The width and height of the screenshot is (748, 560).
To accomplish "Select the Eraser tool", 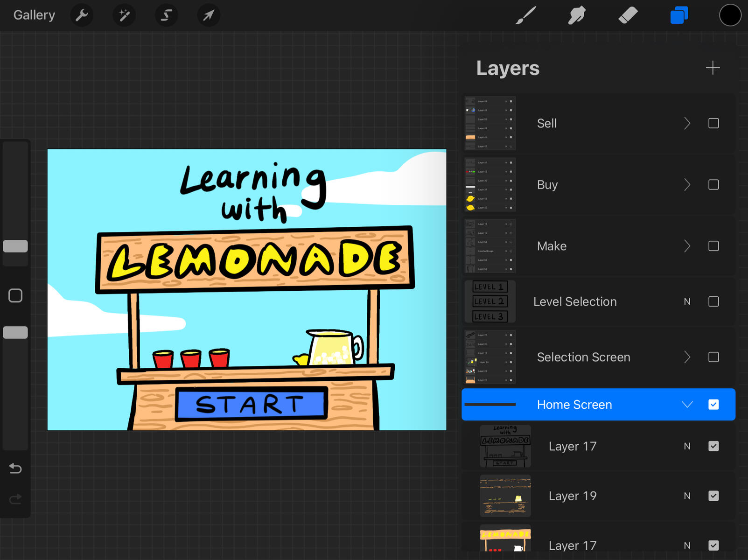I will pyautogui.click(x=628, y=15).
